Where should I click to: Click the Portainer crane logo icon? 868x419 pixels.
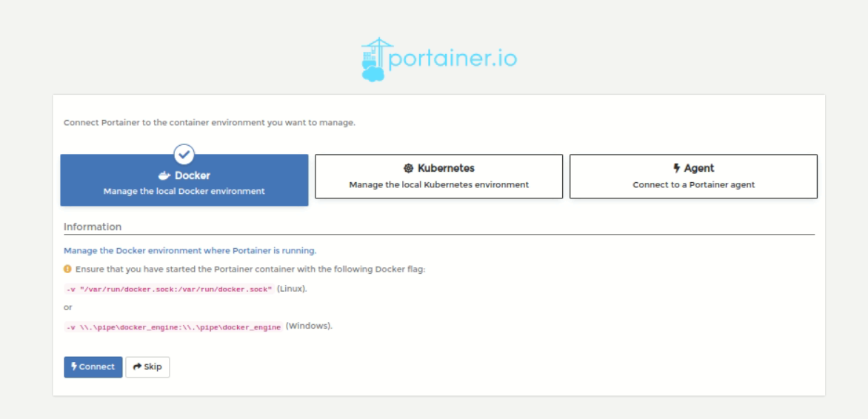(x=374, y=58)
